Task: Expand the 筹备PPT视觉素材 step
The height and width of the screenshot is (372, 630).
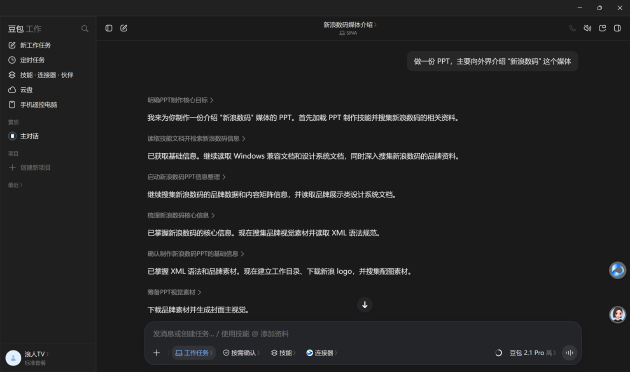Action: click(x=174, y=292)
